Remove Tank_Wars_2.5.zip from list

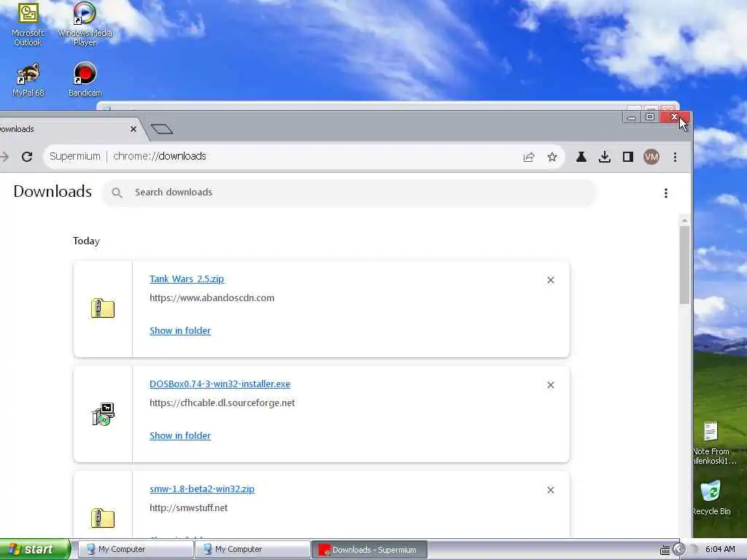[551, 280]
